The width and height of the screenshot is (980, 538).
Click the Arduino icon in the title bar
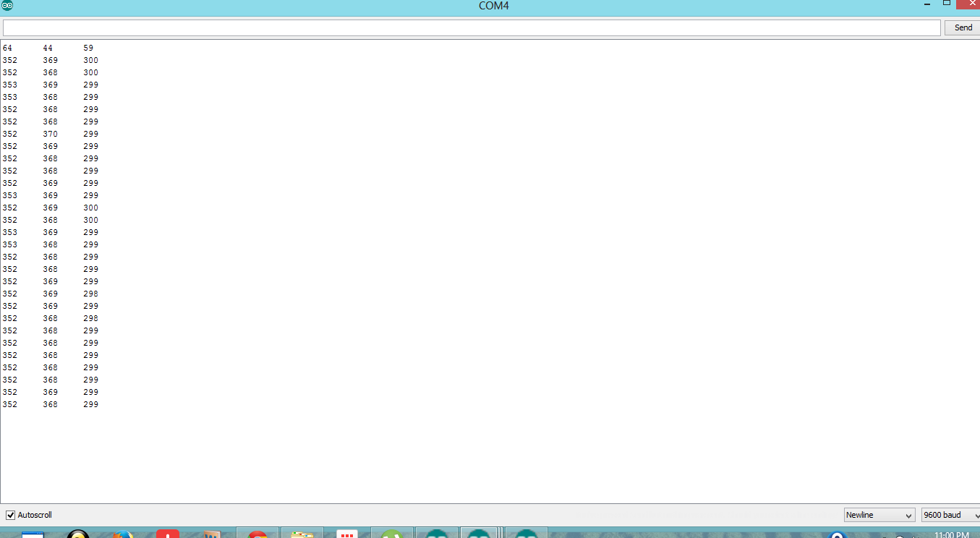pyautogui.click(x=7, y=6)
